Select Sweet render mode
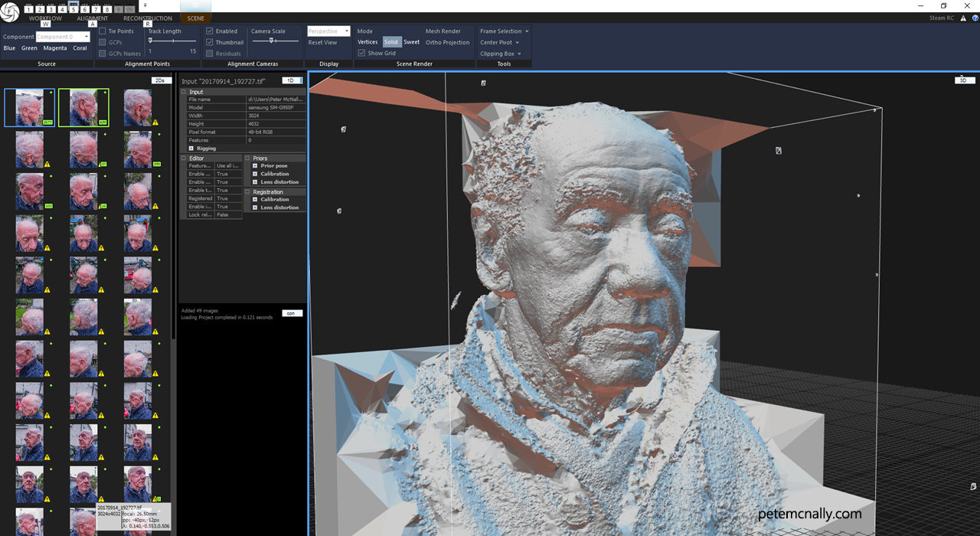The image size is (980, 536). (x=411, y=42)
